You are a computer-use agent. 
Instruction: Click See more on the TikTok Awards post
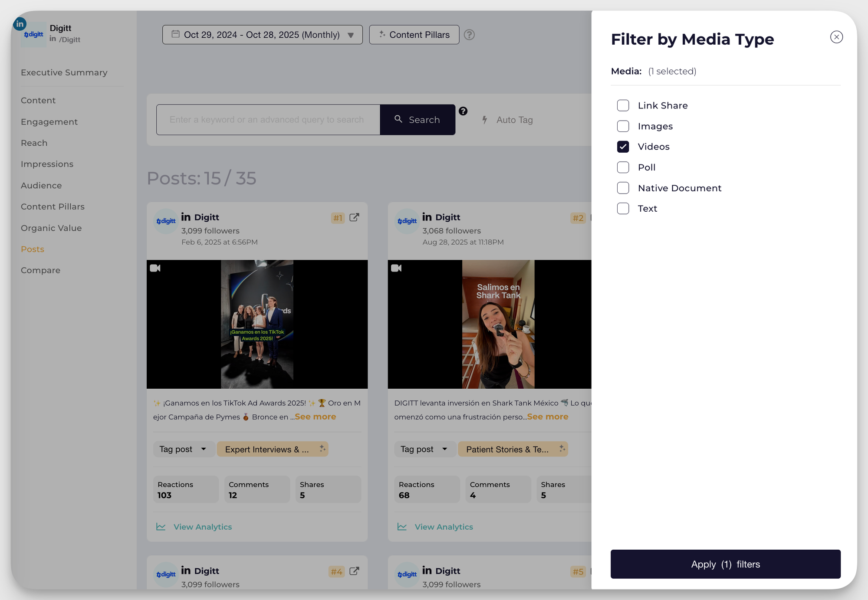[x=315, y=416]
